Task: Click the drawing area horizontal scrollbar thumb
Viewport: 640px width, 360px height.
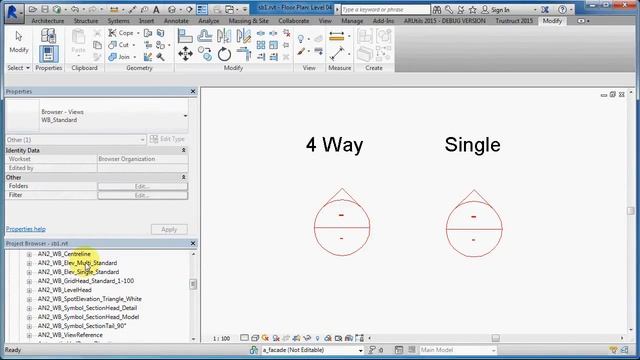Action: coord(496,338)
